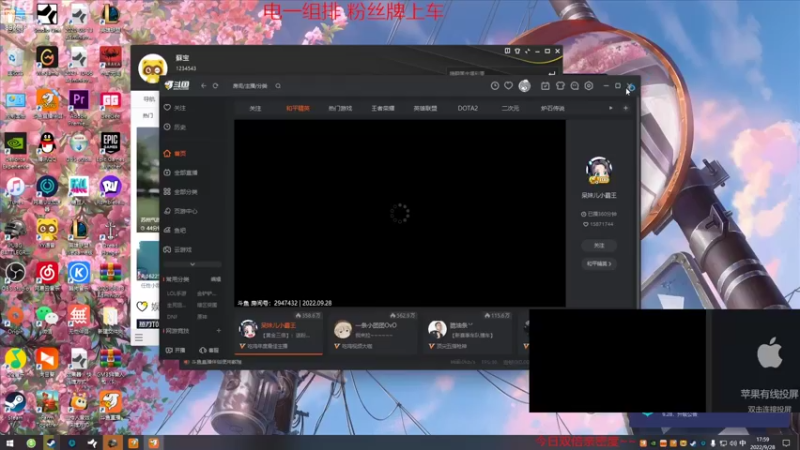Click the Douyu search text field
Viewport: 800px width, 450px height.
[250, 86]
